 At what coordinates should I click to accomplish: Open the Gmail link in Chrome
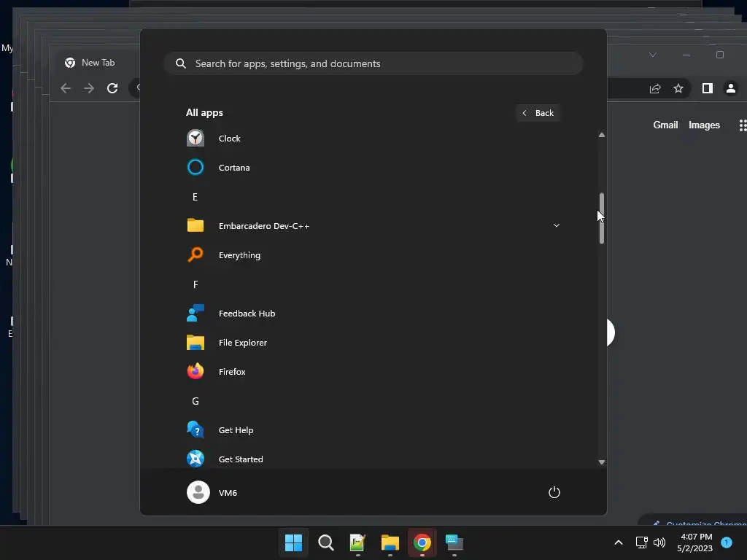tap(665, 125)
